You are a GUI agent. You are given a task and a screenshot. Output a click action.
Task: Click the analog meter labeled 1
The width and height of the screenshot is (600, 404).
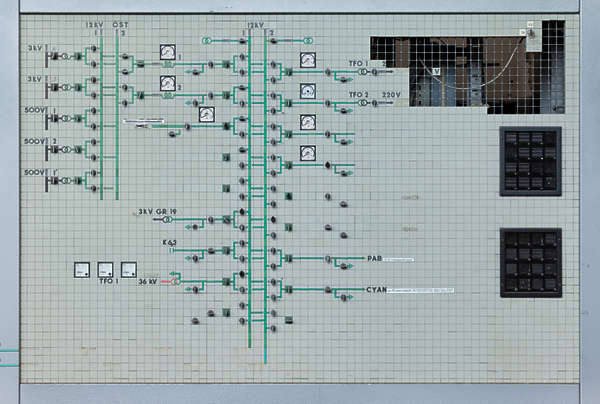pyautogui.click(x=167, y=52)
